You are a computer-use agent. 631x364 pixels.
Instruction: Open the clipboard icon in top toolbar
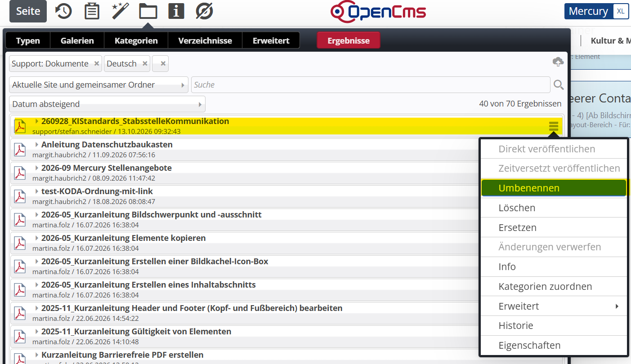(x=92, y=11)
